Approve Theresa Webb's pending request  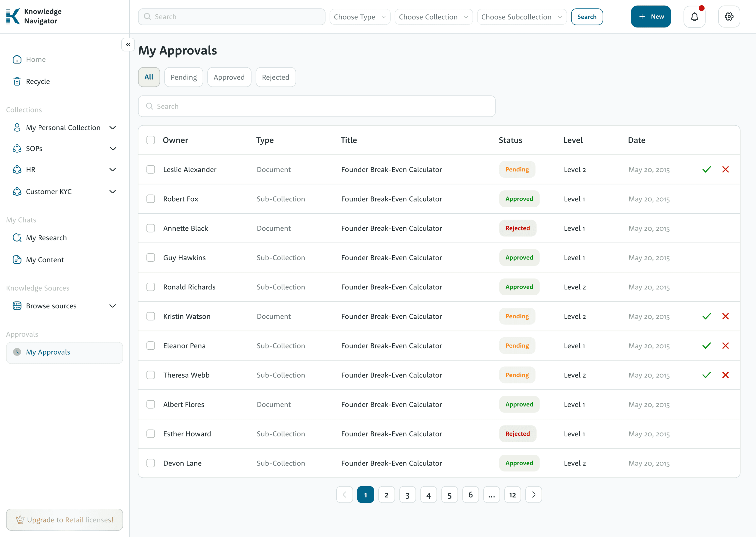pyautogui.click(x=706, y=375)
